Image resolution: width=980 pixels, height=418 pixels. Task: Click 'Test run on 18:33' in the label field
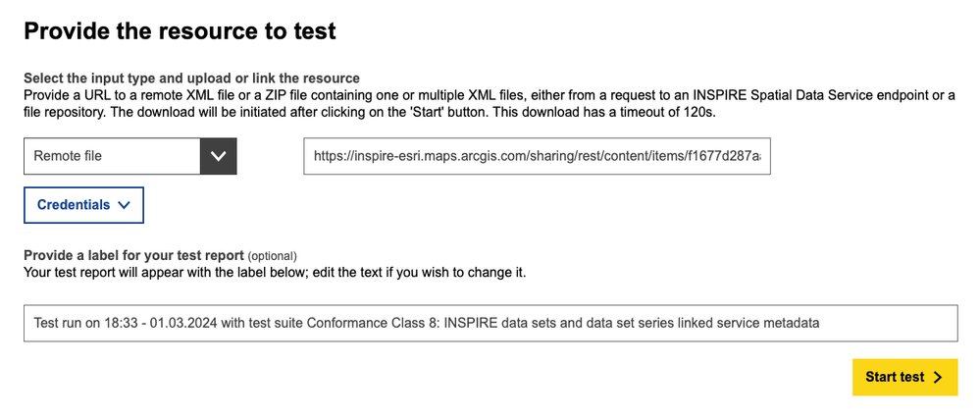click(87, 323)
